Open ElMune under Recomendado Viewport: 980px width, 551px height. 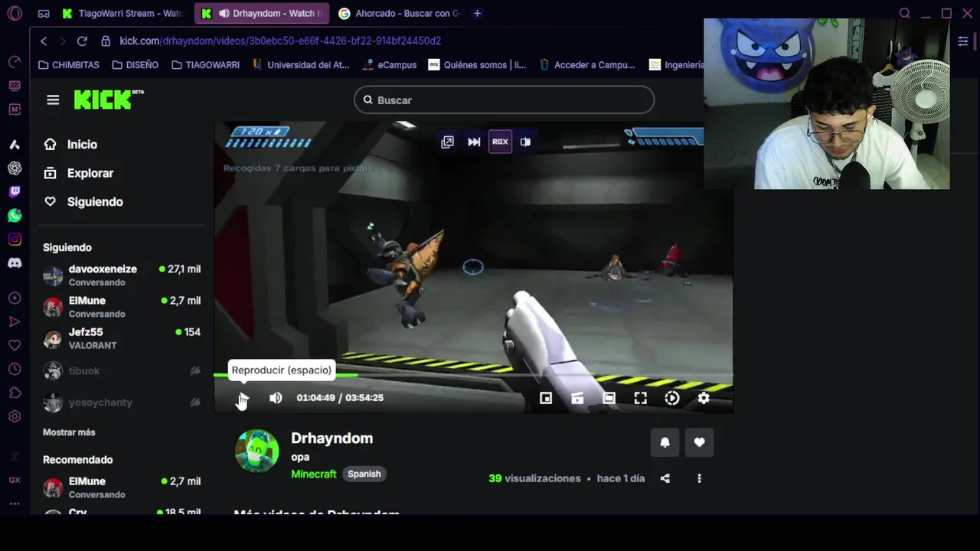[122, 487]
